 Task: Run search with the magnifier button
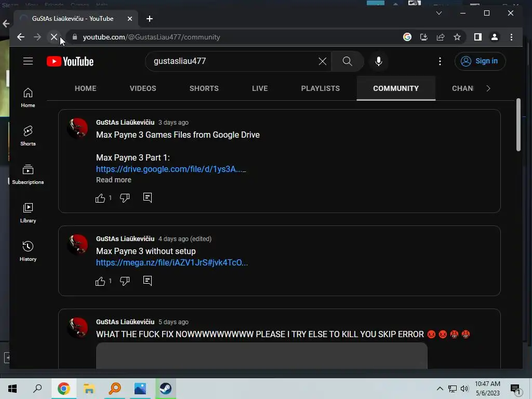[347, 61]
